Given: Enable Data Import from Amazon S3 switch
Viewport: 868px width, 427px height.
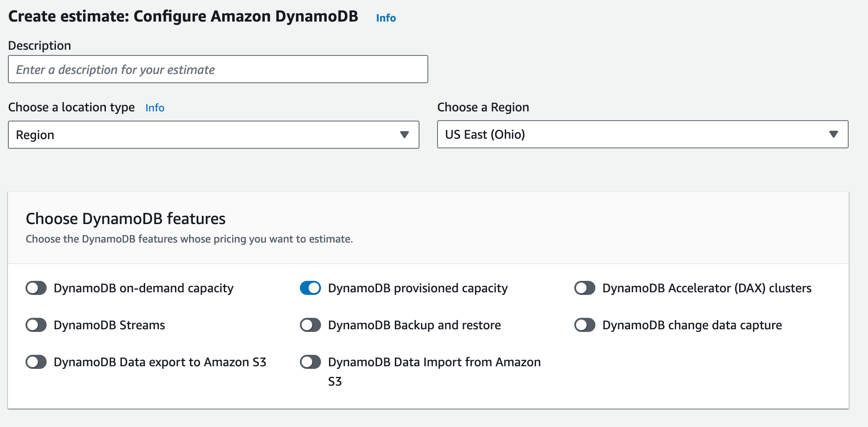Looking at the screenshot, I should pos(310,362).
